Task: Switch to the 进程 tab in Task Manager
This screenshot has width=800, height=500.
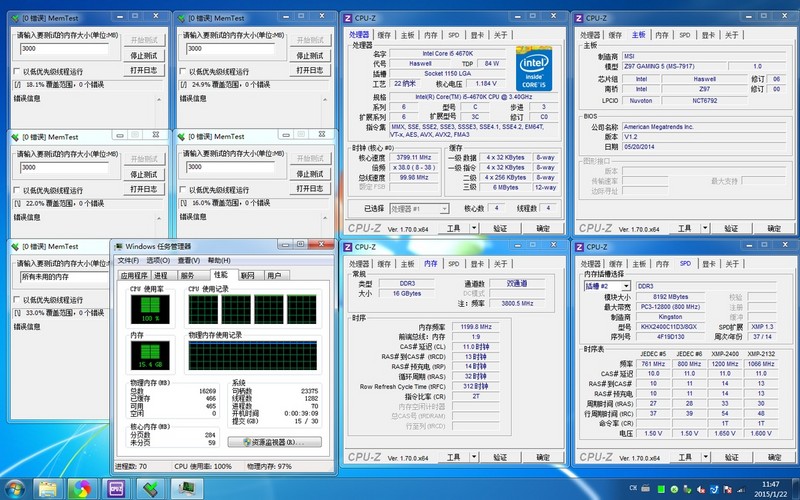Action: coord(161,276)
